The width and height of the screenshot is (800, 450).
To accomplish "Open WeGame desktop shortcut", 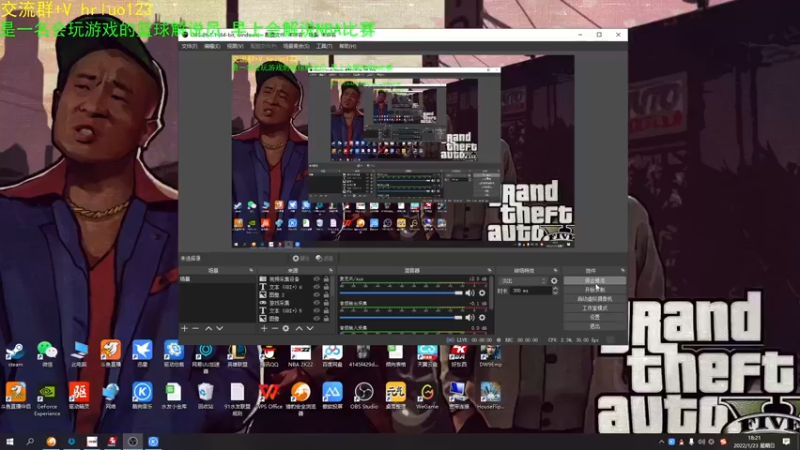I will (x=427, y=396).
